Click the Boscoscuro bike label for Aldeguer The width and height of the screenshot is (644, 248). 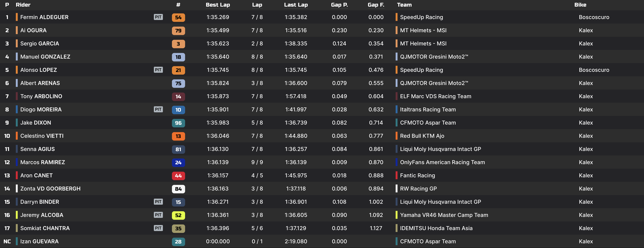click(594, 17)
